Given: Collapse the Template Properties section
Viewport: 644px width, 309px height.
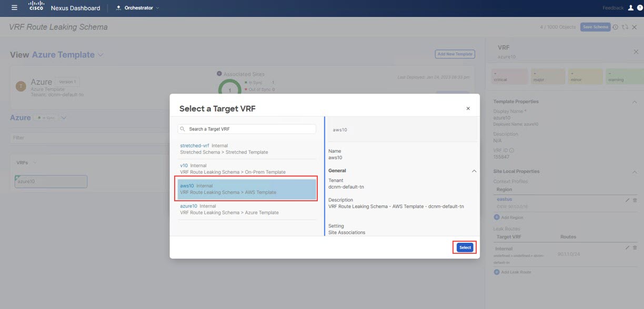Looking at the screenshot, I should [634, 102].
